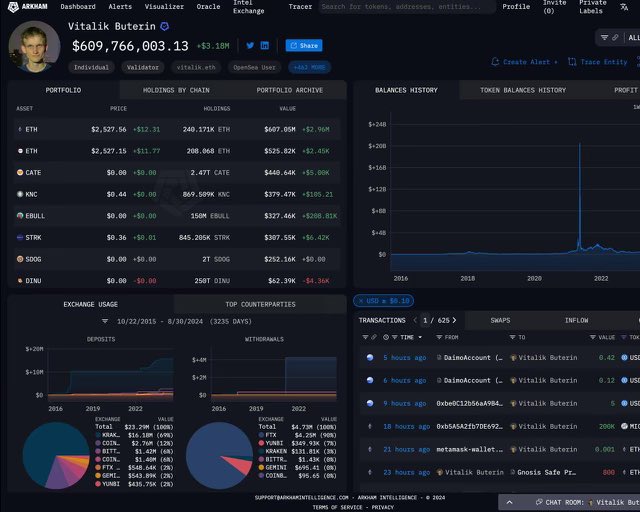The height and width of the screenshot is (512, 640).
Task: Click the Terms of Service footer link
Action: pos(337,508)
